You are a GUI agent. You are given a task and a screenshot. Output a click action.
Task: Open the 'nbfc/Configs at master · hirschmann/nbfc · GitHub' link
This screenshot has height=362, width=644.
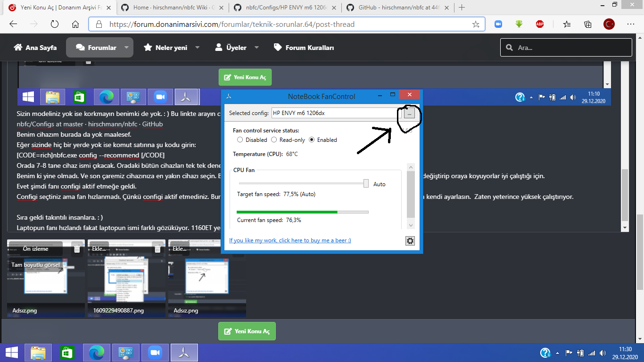pyautogui.click(x=90, y=124)
